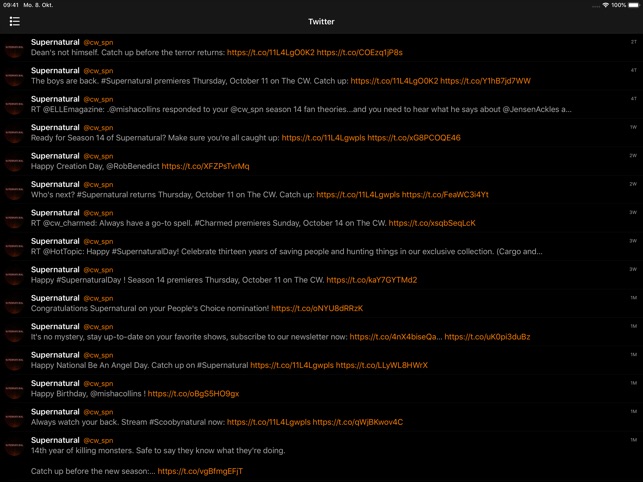
Task: Open link https://t.co/vgBfmgEFjT
Action: (x=200, y=471)
